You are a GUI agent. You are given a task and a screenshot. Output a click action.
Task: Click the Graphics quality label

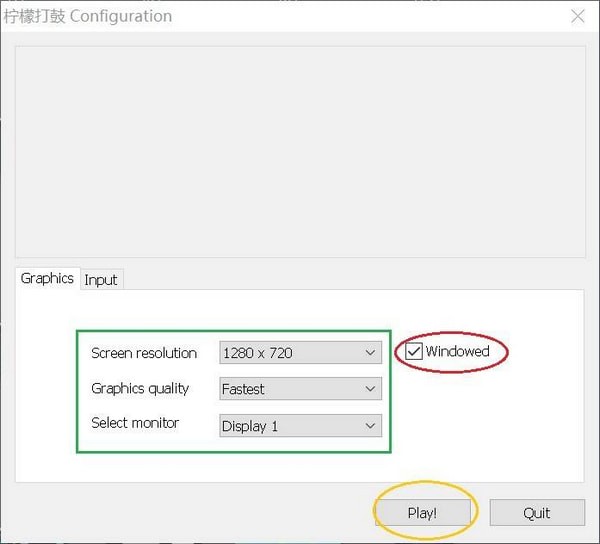[x=140, y=389]
